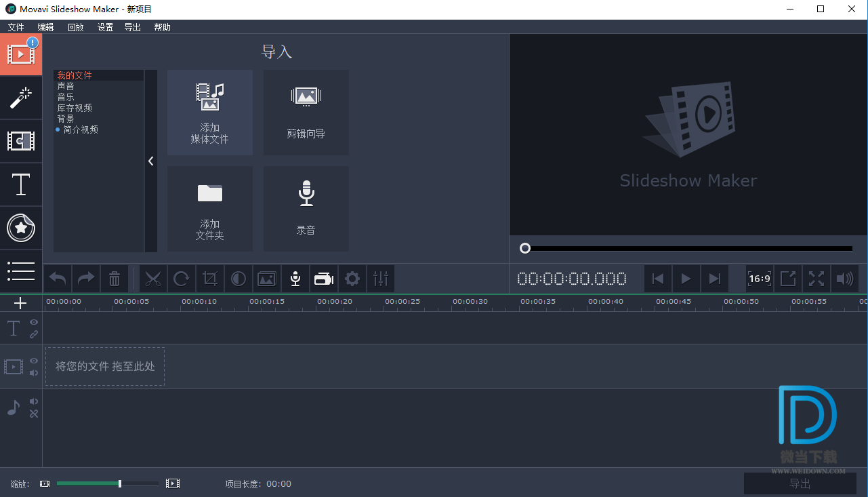
Task: Click the zoom in timeline icon
Action: coord(173,483)
